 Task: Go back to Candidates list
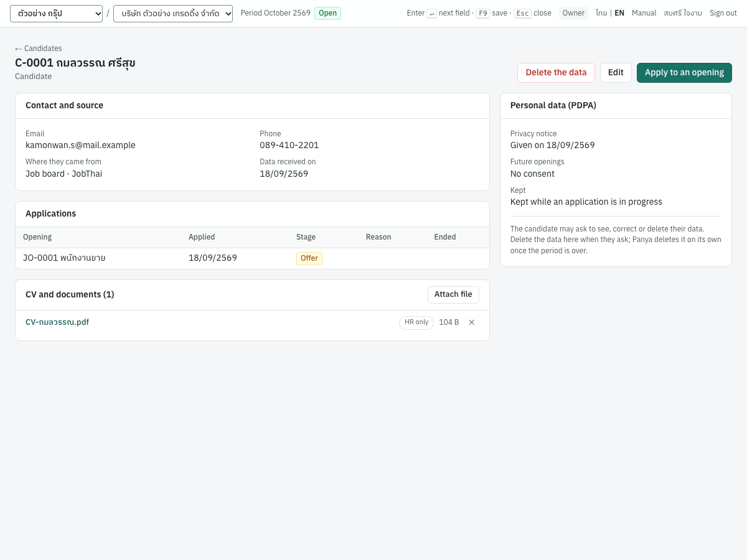click(x=39, y=49)
